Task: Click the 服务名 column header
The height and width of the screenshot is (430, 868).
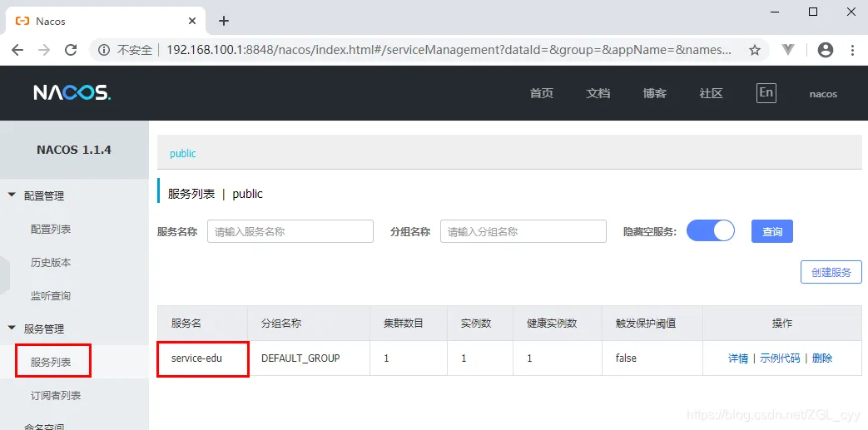Action: point(202,324)
